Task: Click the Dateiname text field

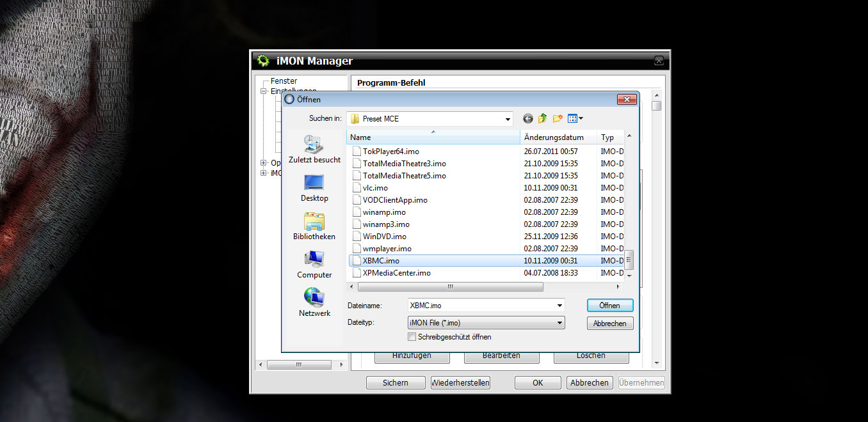Action: [481, 306]
